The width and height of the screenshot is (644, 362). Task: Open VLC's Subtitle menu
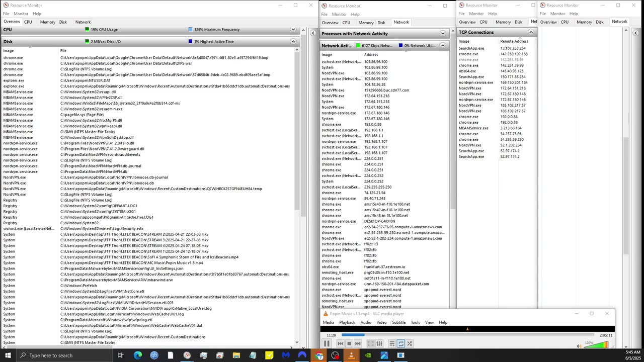(x=398, y=322)
